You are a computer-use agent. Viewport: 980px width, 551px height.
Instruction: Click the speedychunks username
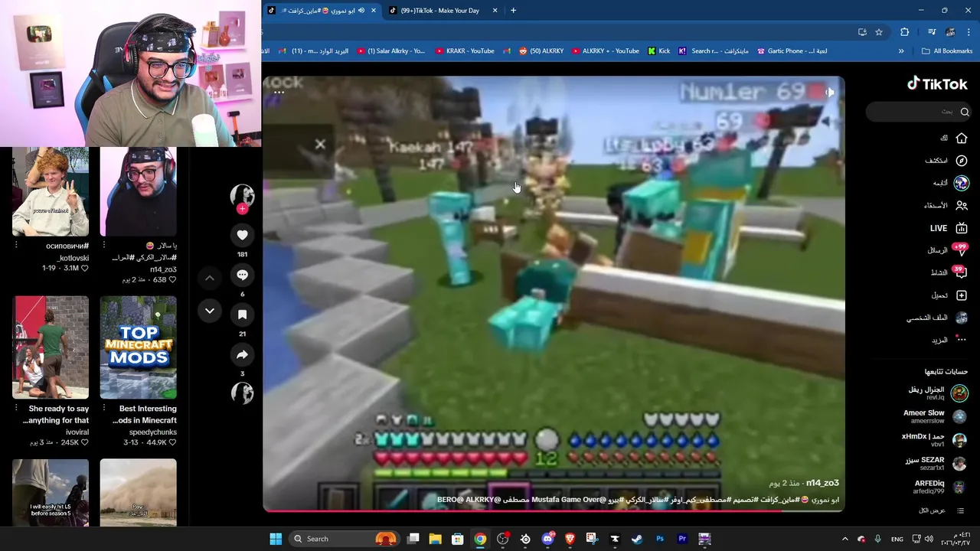[x=153, y=432]
